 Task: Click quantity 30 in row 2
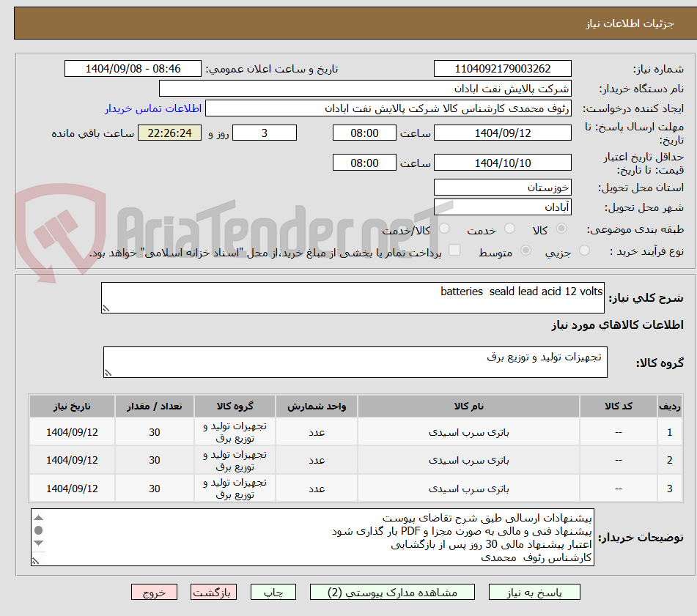point(154,460)
